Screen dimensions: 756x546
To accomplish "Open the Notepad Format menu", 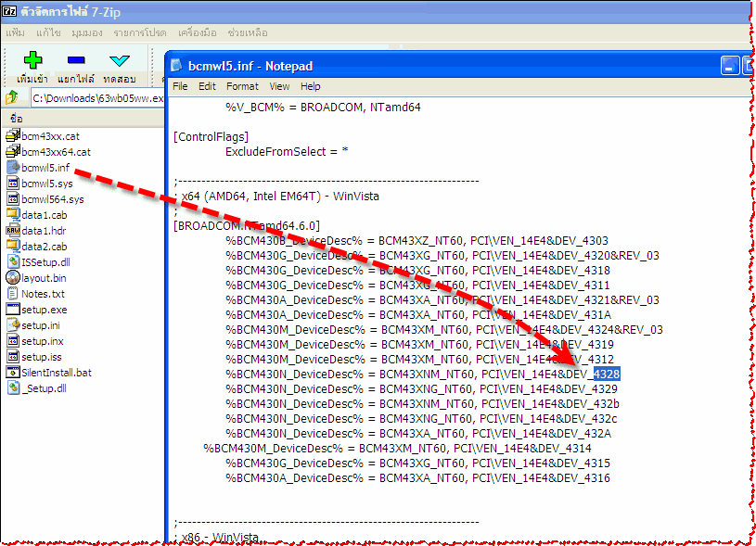I will coord(242,86).
